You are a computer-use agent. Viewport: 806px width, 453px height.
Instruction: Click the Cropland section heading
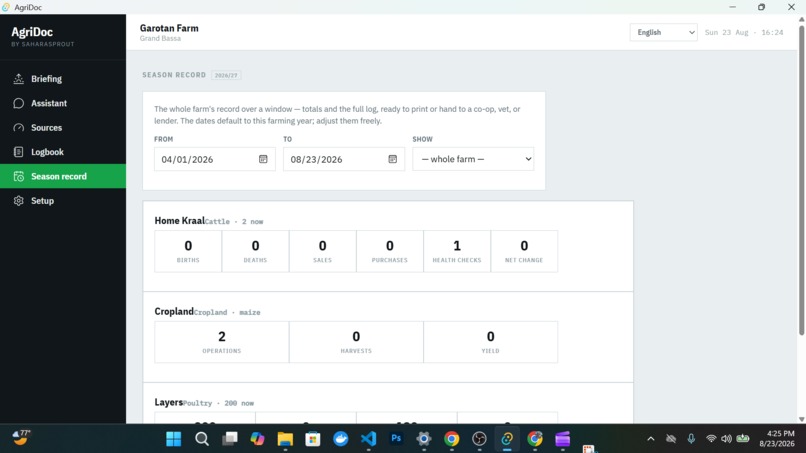[x=174, y=311]
